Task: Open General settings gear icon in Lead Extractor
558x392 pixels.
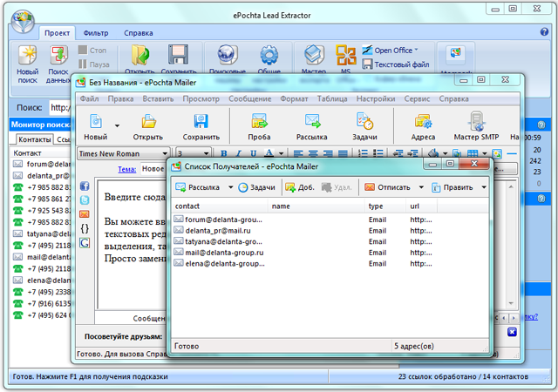Action: tap(269, 55)
